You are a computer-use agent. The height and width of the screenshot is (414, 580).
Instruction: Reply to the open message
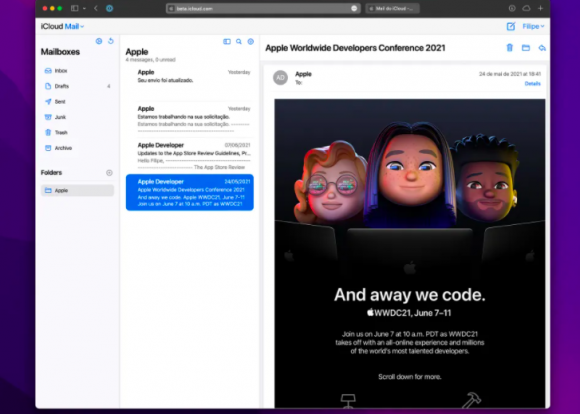pyautogui.click(x=542, y=48)
